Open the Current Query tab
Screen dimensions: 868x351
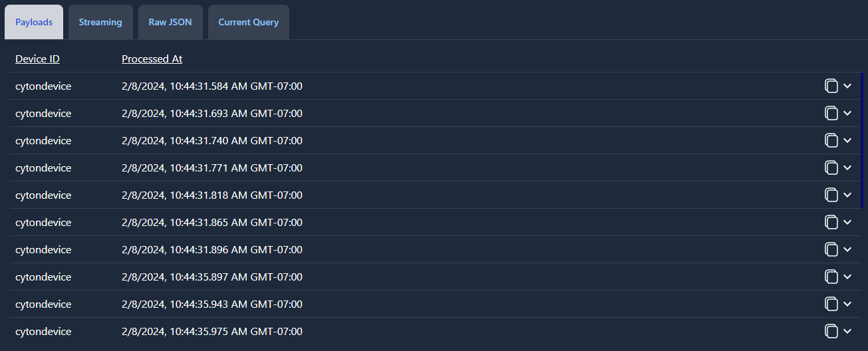click(248, 22)
